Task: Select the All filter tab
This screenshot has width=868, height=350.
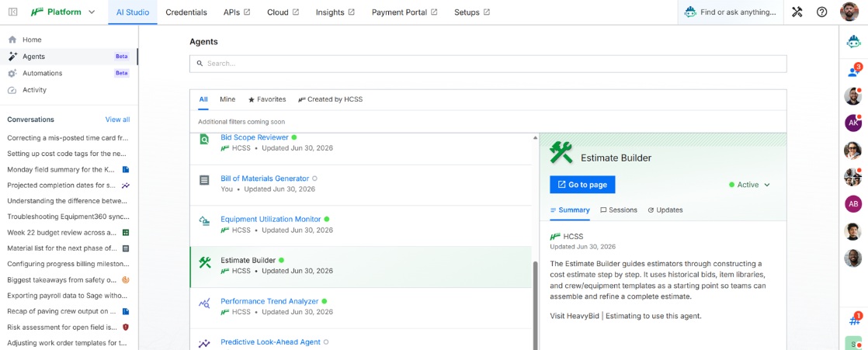Action: pos(203,99)
